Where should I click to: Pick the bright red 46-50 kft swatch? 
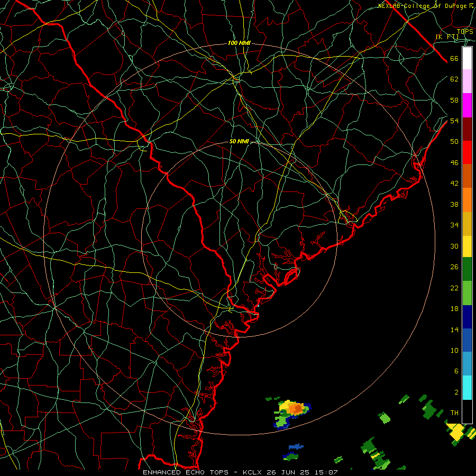467,152
